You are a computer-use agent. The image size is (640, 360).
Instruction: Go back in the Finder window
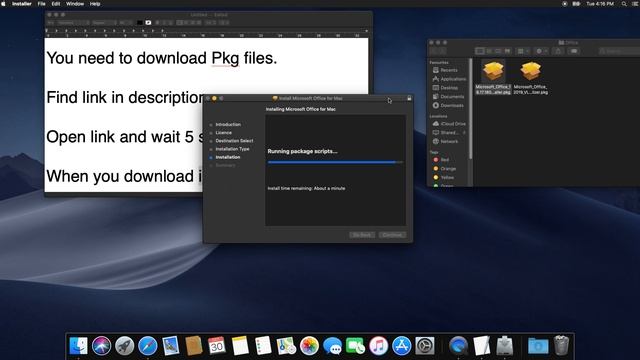[433, 51]
